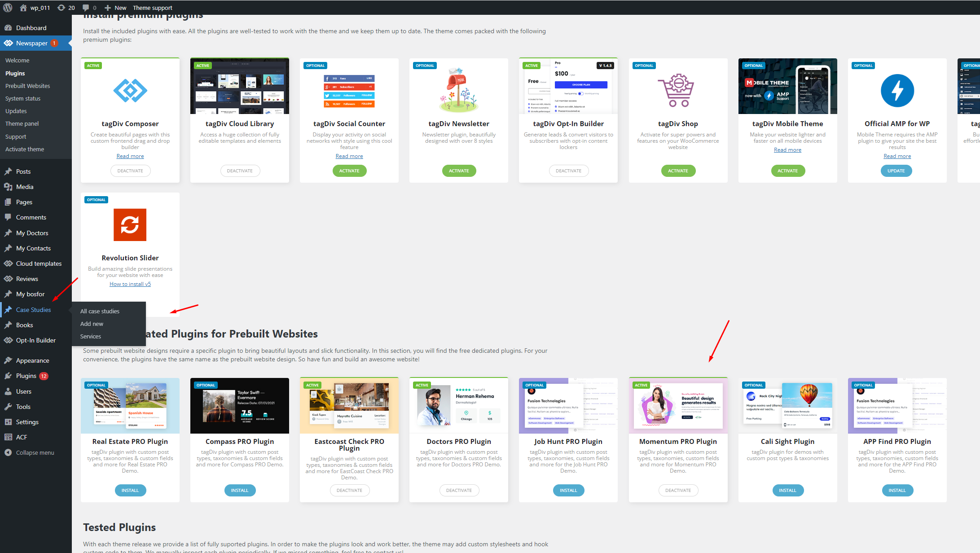Click the Appearance brush icon
980x553 pixels.
8,360
